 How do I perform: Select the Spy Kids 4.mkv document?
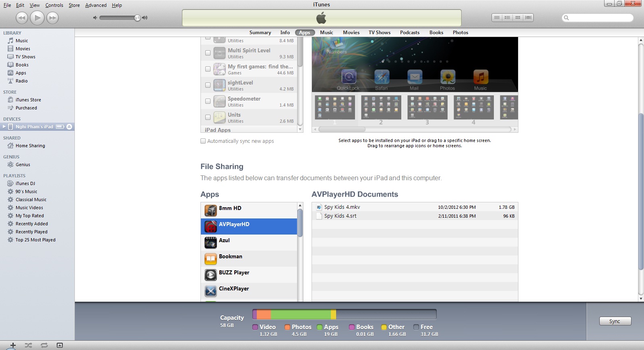(415, 207)
